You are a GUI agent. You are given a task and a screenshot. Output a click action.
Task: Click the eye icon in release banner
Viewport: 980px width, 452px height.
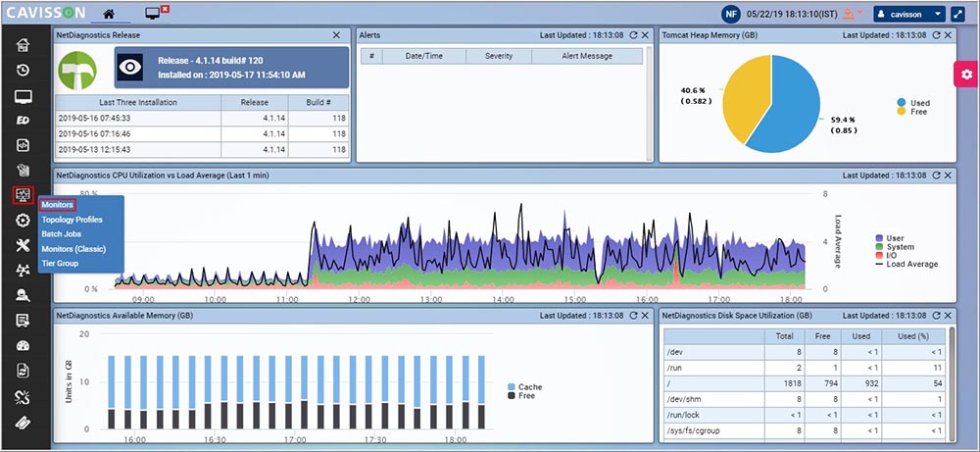point(130,68)
